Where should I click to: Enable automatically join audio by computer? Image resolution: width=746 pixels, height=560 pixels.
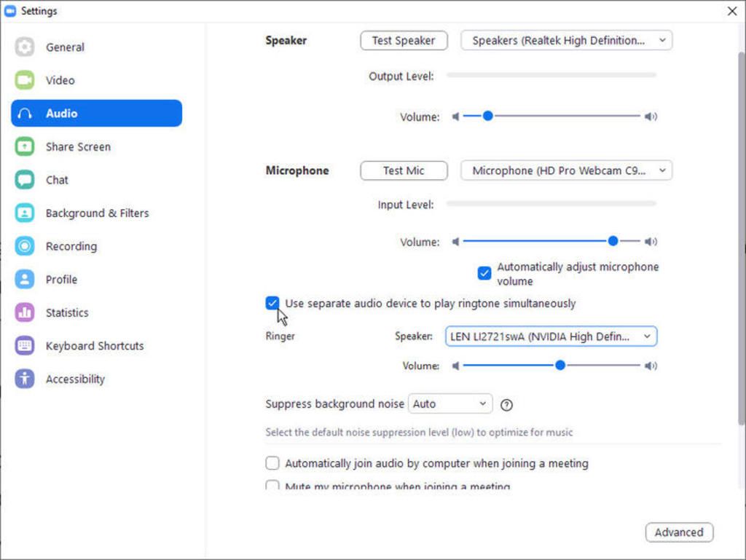point(272,462)
